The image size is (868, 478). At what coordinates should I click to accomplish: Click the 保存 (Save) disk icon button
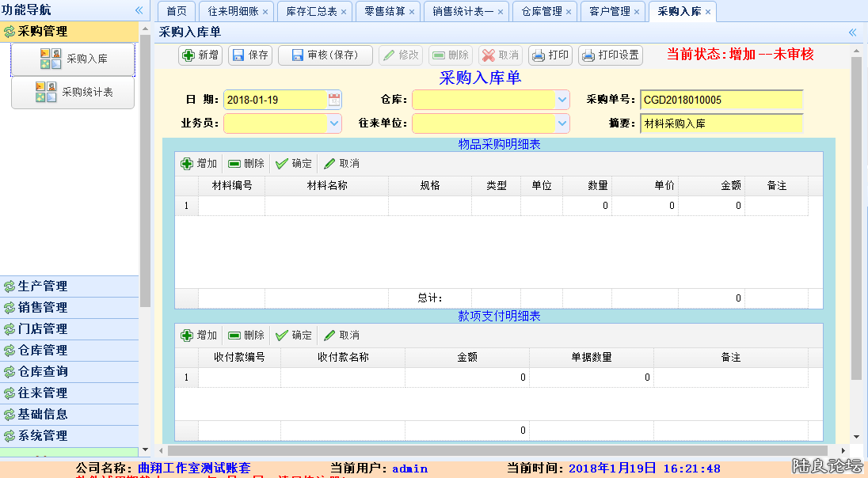click(x=250, y=55)
